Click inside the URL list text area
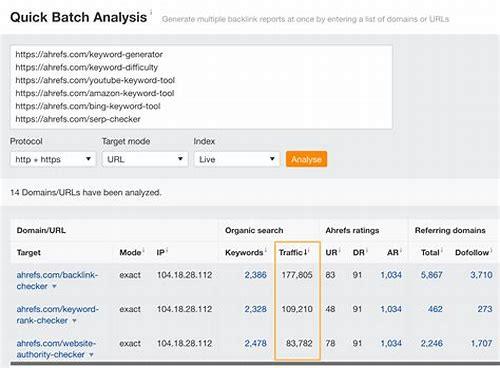 [x=201, y=87]
